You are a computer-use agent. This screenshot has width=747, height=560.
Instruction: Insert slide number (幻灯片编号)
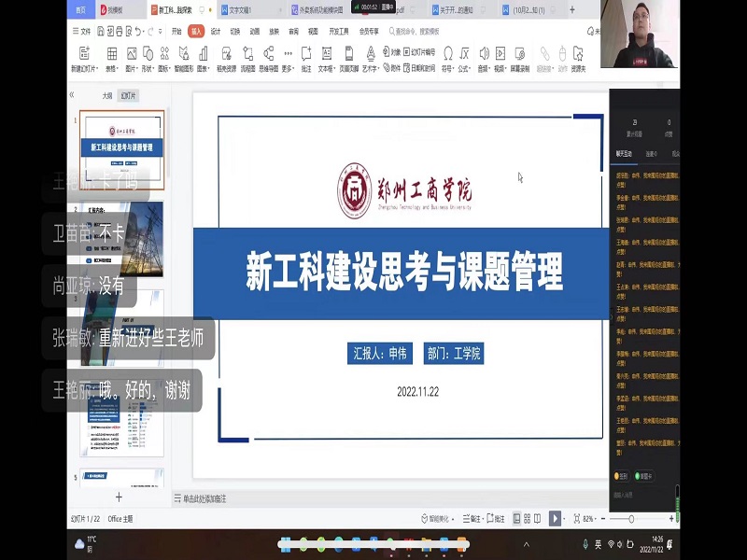click(x=419, y=52)
